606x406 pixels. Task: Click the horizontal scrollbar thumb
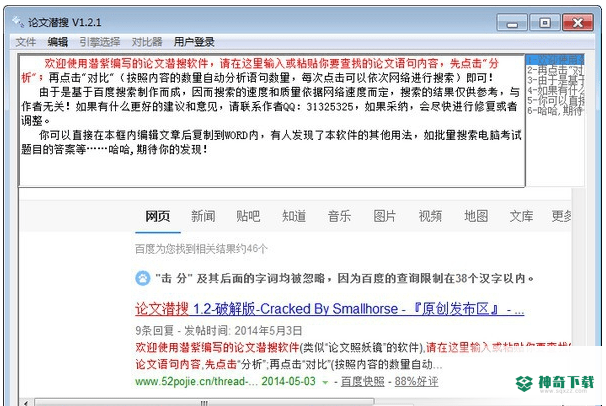[x=204, y=403]
